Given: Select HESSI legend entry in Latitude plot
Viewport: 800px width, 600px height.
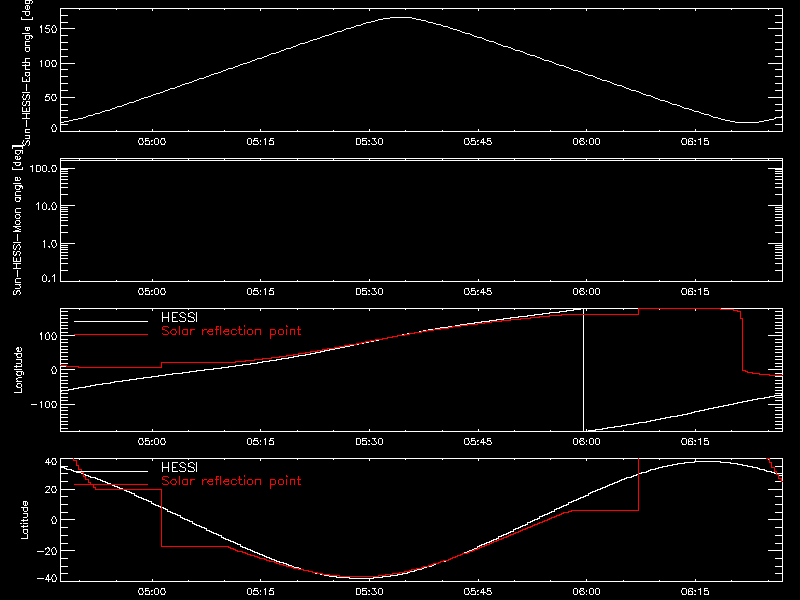Looking at the screenshot, I should click(179, 467).
